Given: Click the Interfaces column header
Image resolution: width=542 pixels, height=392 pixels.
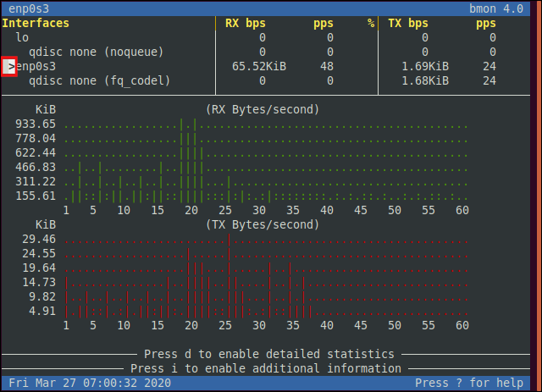Looking at the screenshot, I should pyautogui.click(x=36, y=23).
